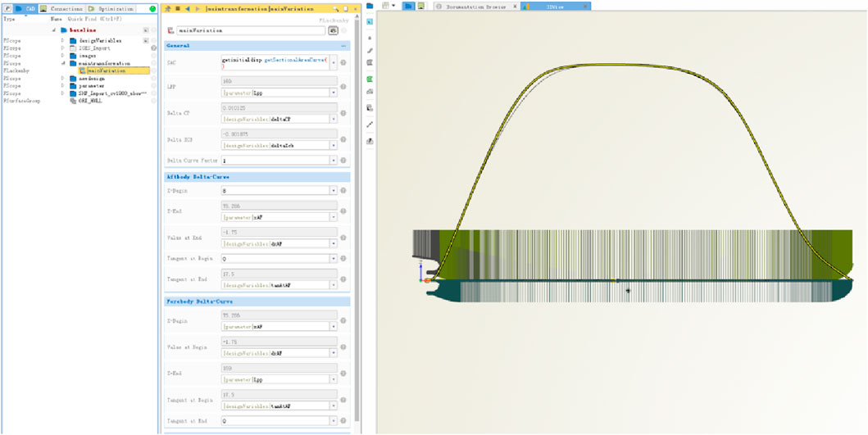Open help for Delta Curve Factor
Image resolution: width=868 pixels, height=435 pixels.
point(343,161)
